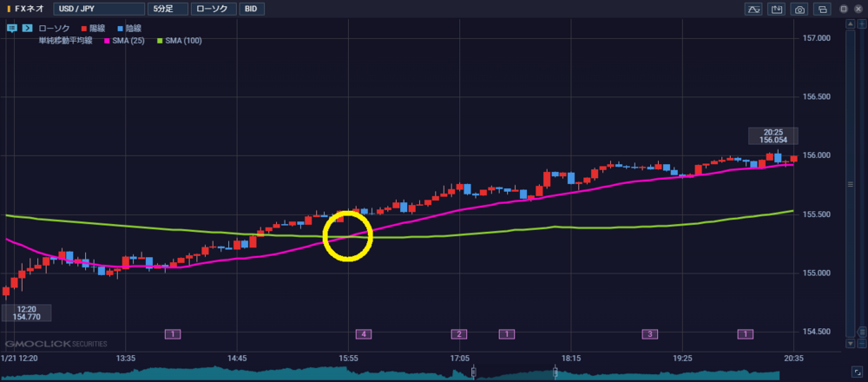Image resolution: width=868 pixels, height=382 pixels.
Task: Click the chart save/load icon
Action: click(x=776, y=9)
